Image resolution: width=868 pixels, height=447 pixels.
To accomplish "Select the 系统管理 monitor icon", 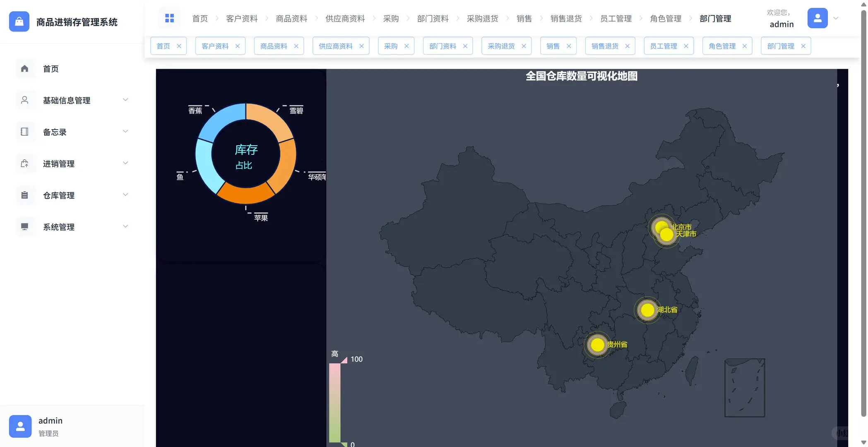I will [x=25, y=226].
